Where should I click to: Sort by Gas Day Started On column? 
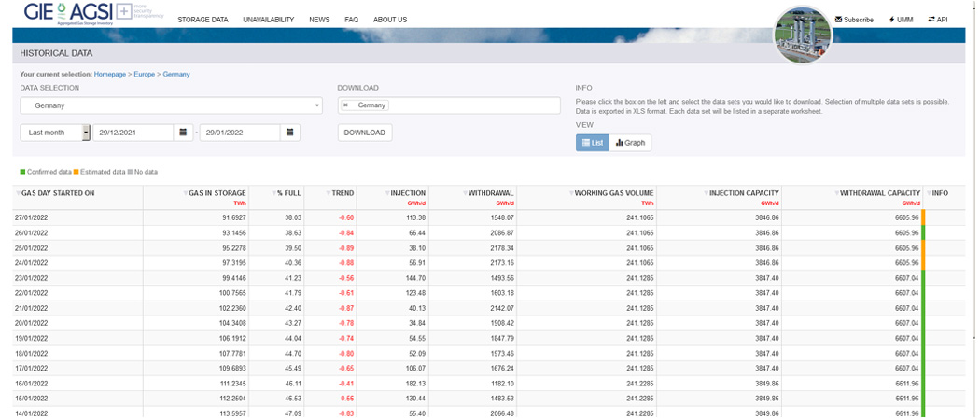58,194
